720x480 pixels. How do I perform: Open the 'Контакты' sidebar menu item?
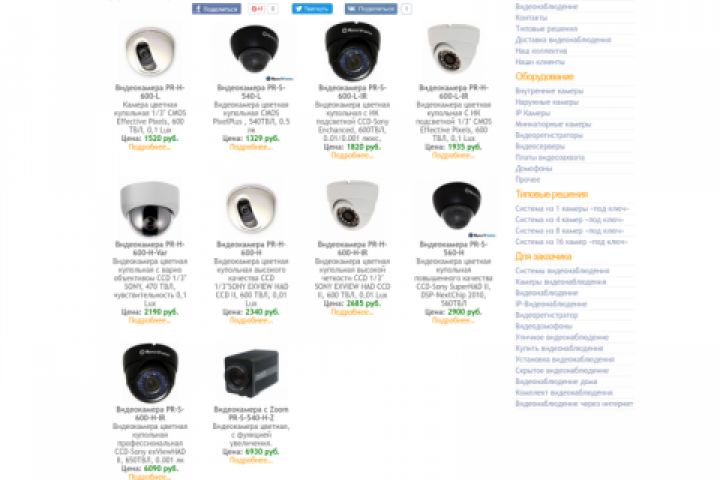click(x=531, y=17)
